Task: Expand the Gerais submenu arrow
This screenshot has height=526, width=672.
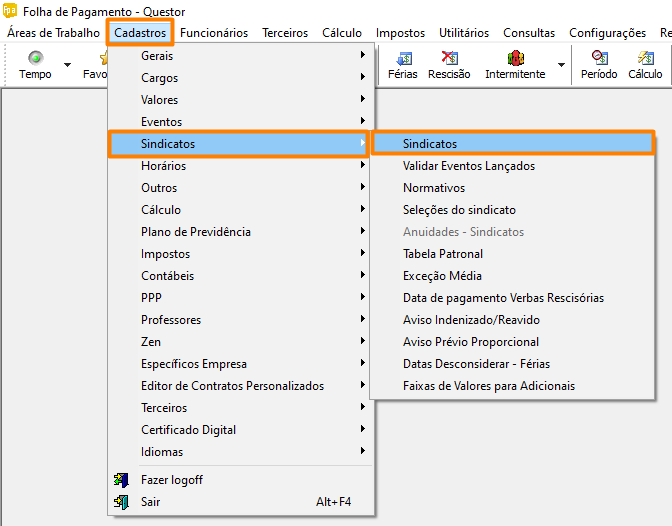Action: coord(363,54)
